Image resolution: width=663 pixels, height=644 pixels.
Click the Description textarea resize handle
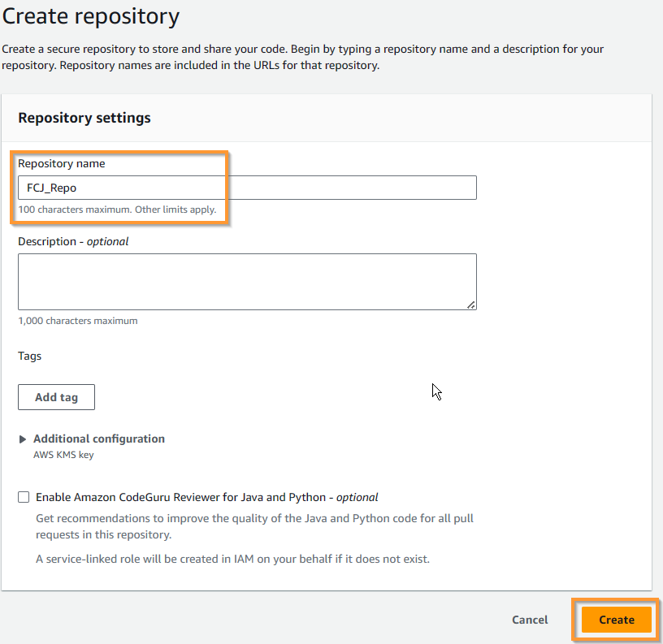470,305
